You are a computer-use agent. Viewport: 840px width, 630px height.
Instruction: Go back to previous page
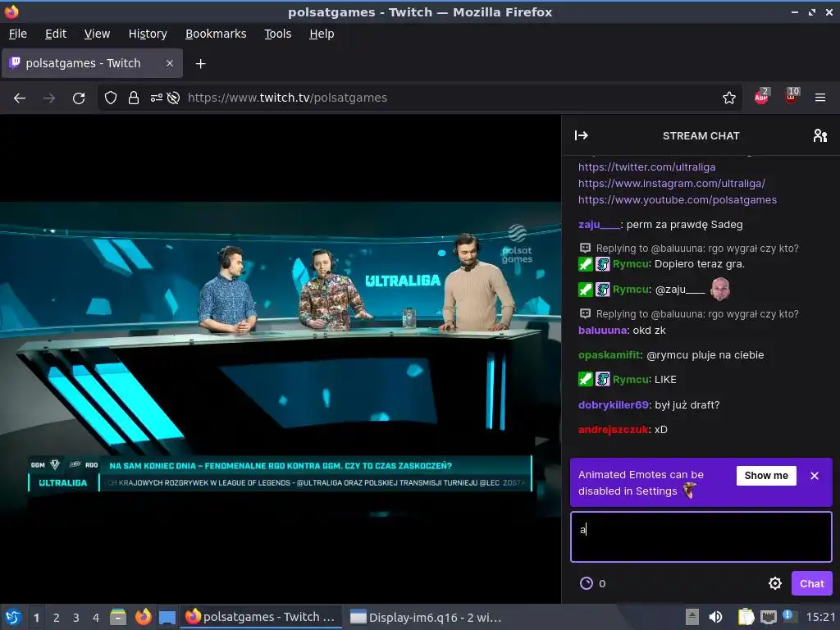tap(20, 98)
